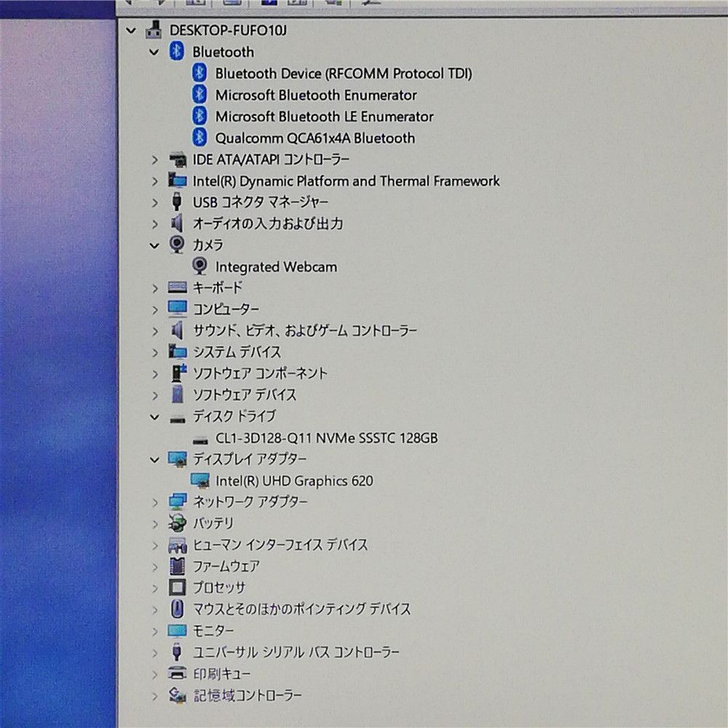Click the Intel(R) UHD Graphics 620 icon
The image size is (728, 728).
coord(200,481)
